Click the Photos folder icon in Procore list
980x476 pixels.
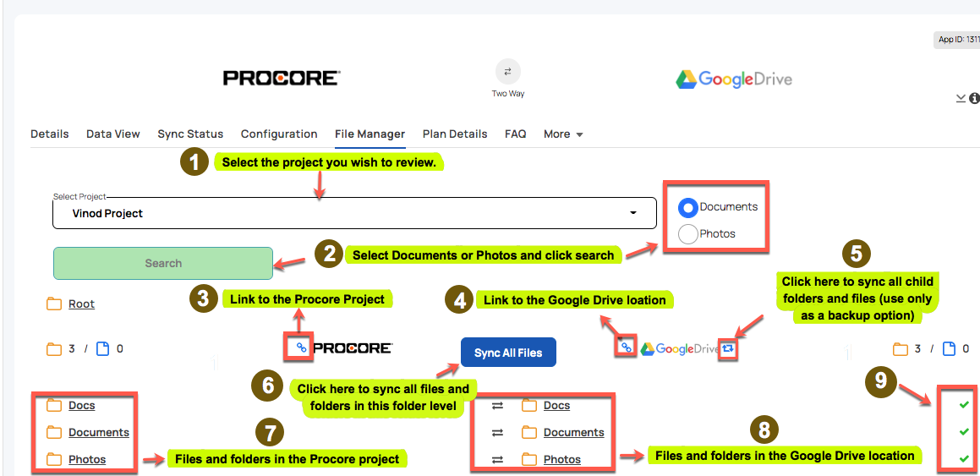click(x=54, y=460)
